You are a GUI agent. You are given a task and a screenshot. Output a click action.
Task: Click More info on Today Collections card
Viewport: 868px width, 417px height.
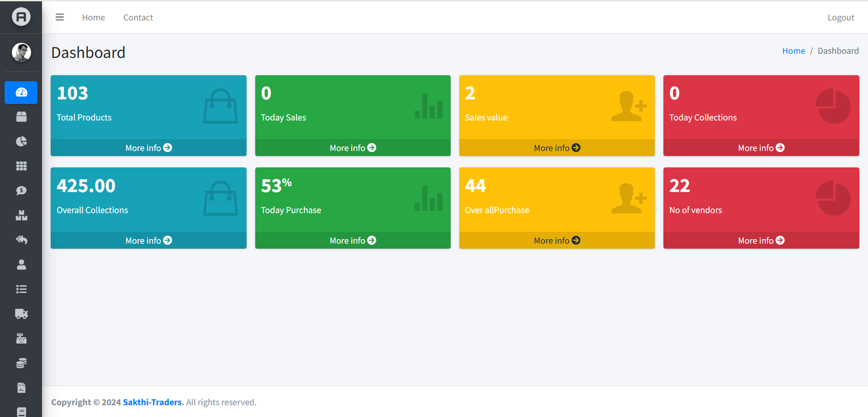pos(761,147)
